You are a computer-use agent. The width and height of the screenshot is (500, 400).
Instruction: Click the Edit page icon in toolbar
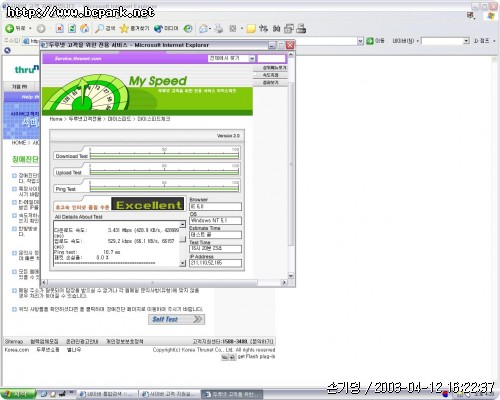coord(233,29)
